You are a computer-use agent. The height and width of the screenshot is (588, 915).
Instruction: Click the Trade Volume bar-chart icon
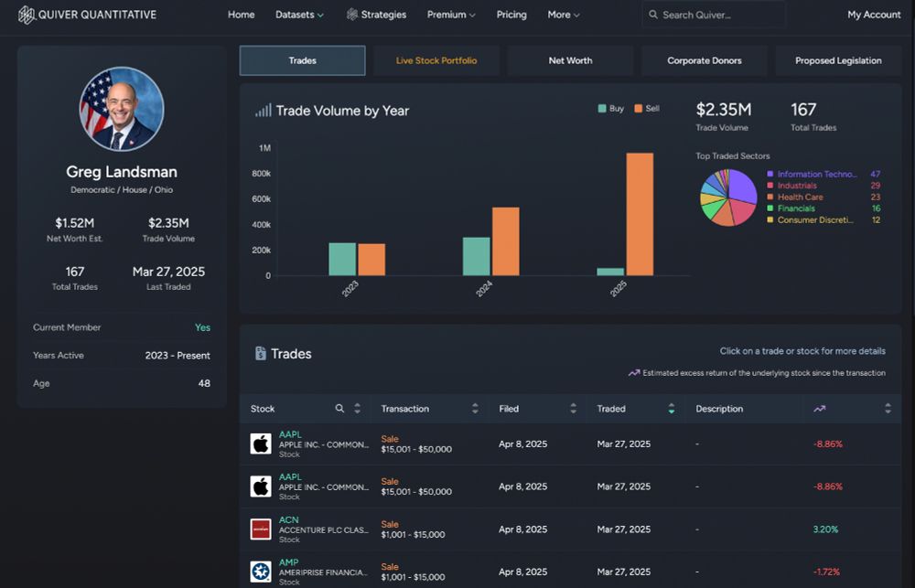click(x=264, y=111)
